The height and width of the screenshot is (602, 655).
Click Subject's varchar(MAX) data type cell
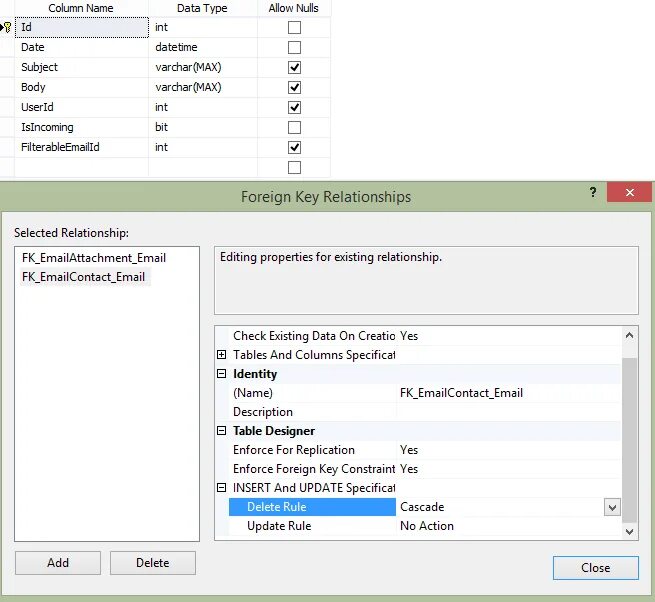[x=203, y=67]
